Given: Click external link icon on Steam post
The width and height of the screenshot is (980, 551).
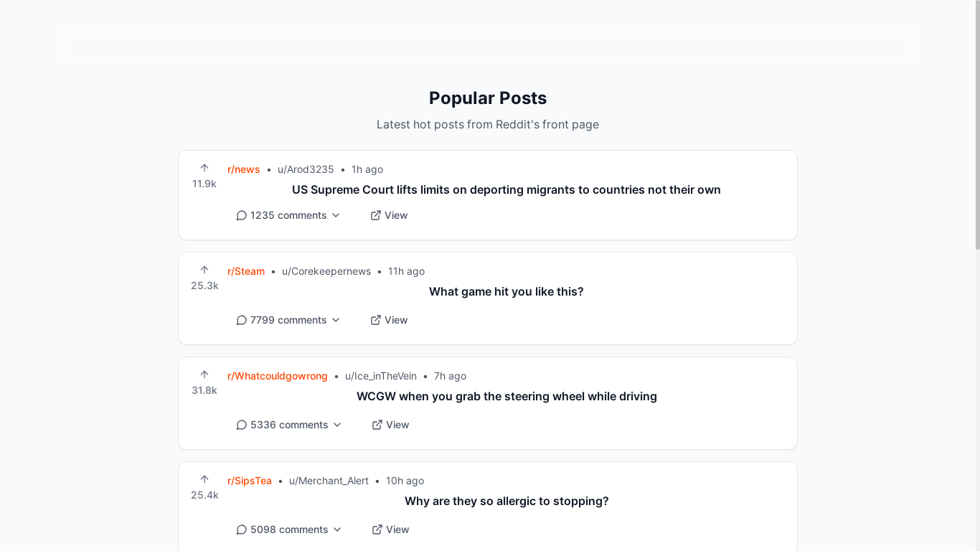Looking at the screenshot, I should [x=375, y=320].
